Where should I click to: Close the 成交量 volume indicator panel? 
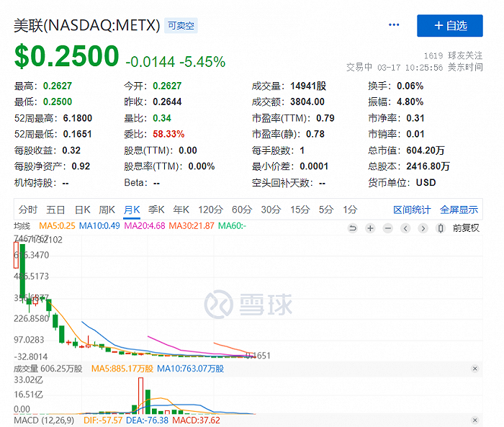coord(474,369)
